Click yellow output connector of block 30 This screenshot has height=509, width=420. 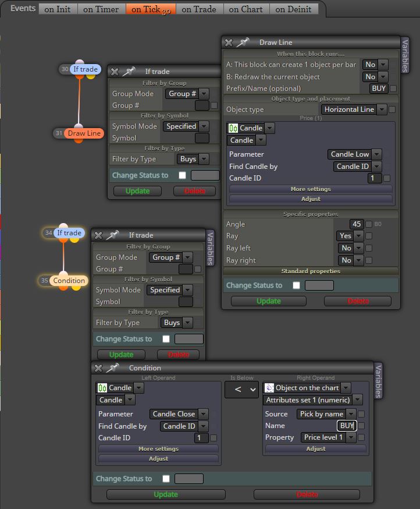[x=91, y=76]
